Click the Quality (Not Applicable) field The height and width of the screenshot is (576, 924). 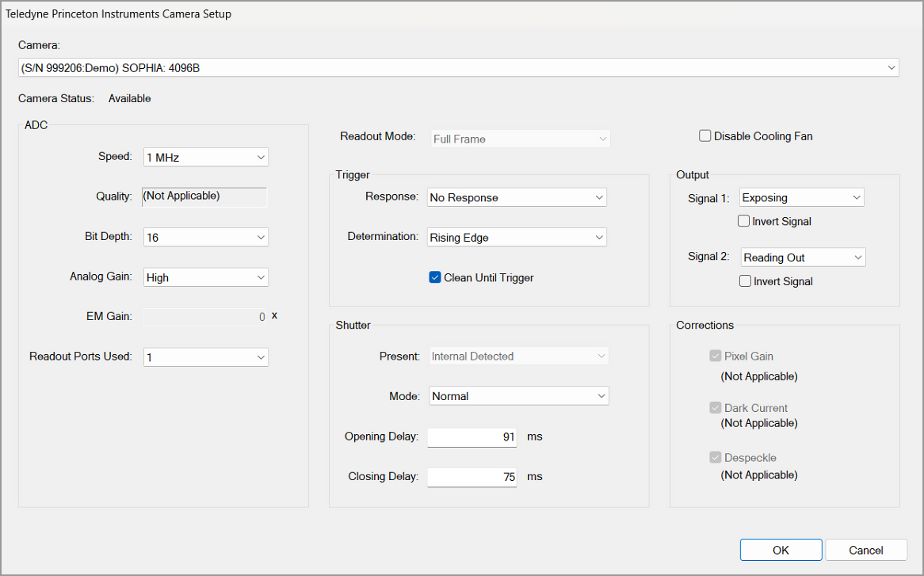pos(204,196)
